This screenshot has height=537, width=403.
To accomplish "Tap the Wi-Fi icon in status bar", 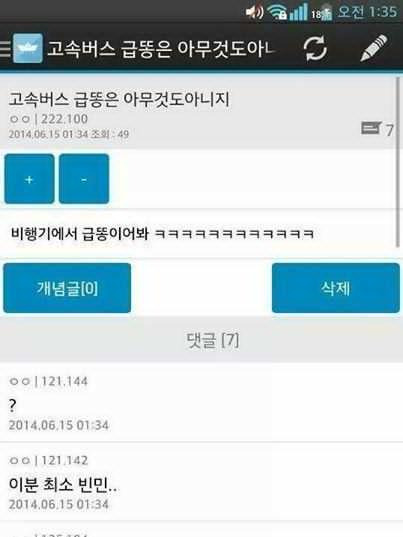I will point(277,13).
